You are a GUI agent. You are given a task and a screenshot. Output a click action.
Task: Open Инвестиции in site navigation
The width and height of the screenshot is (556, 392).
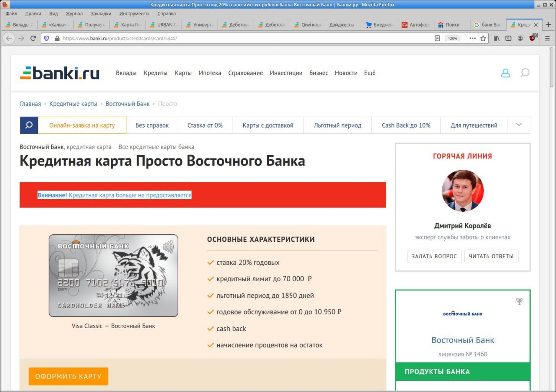coord(286,73)
